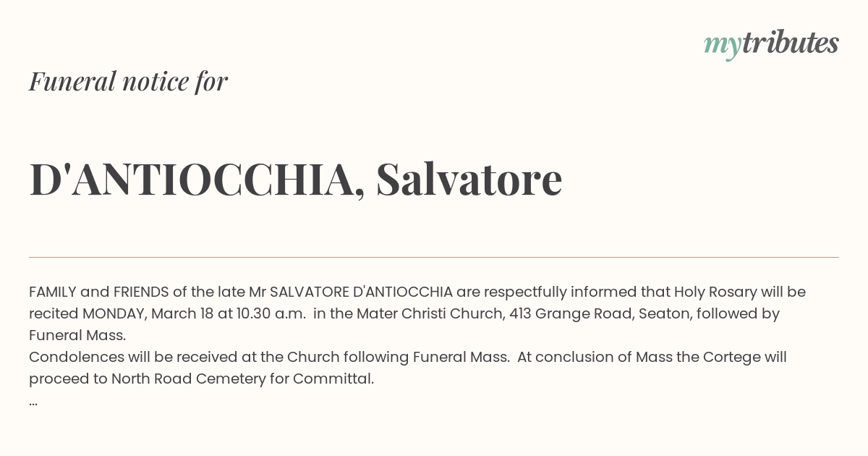The image size is (868, 456).
Task: Click the word "Committal."
Action: point(333,379)
